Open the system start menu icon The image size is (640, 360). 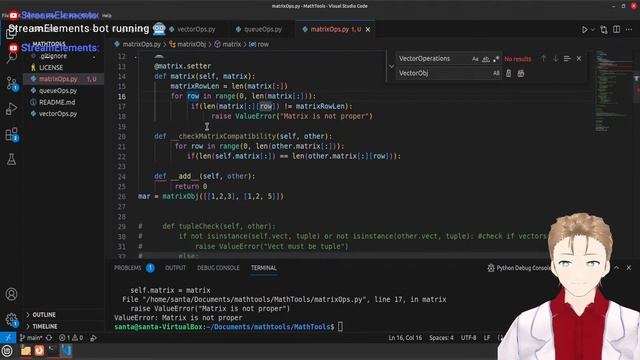pyautogui.click(x=7, y=351)
